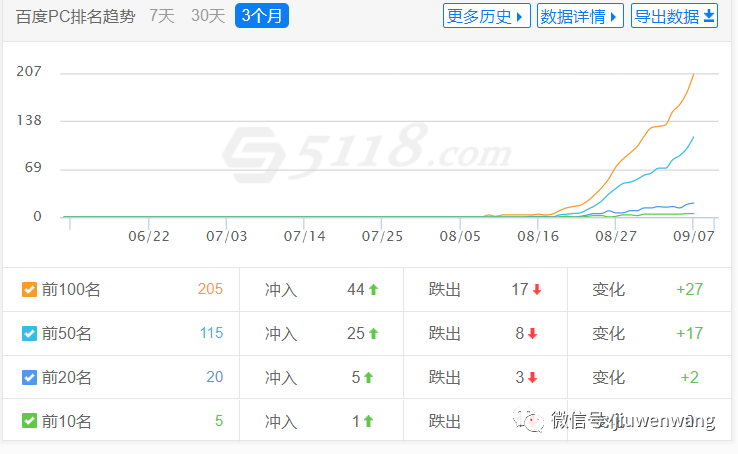Image resolution: width=738 pixels, height=454 pixels.
Task: Click the red down arrow beside 8
Action: coord(532,334)
